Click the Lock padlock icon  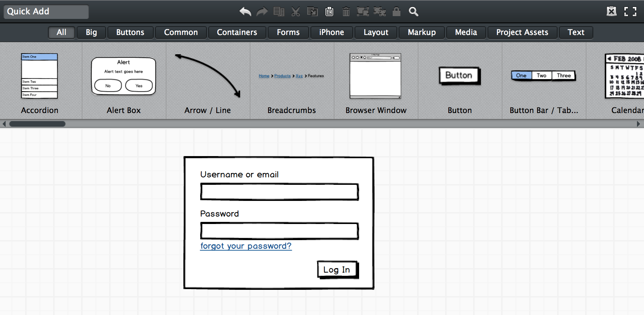[397, 12]
